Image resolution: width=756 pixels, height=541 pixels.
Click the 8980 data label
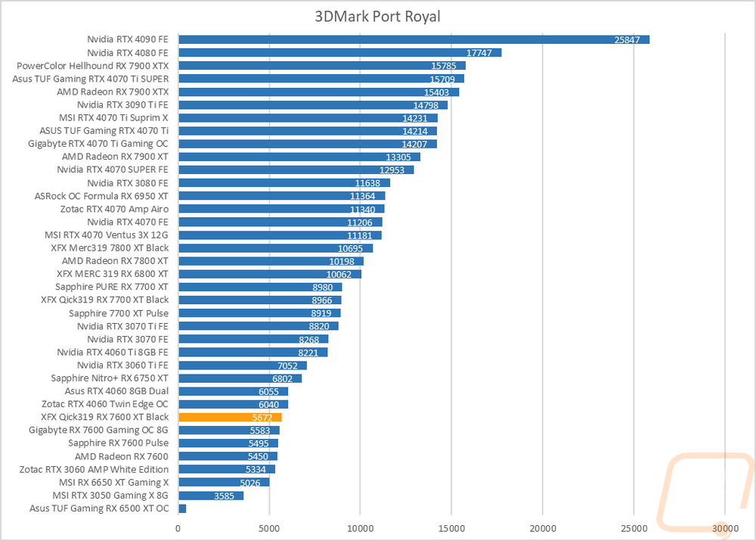pos(323,288)
